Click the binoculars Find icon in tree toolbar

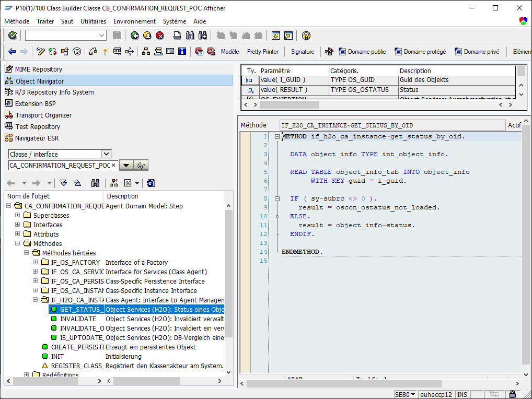pyautogui.click(x=95, y=183)
